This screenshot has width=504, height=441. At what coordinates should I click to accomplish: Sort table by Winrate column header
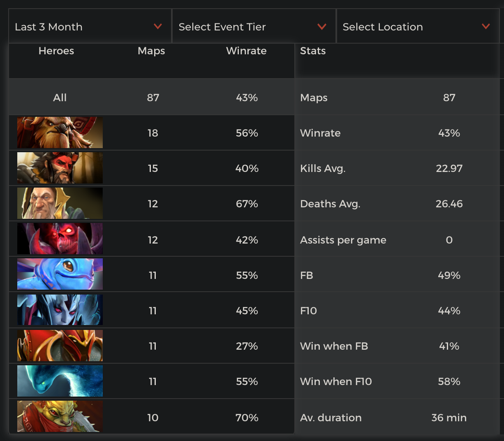pyautogui.click(x=246, y=51)
